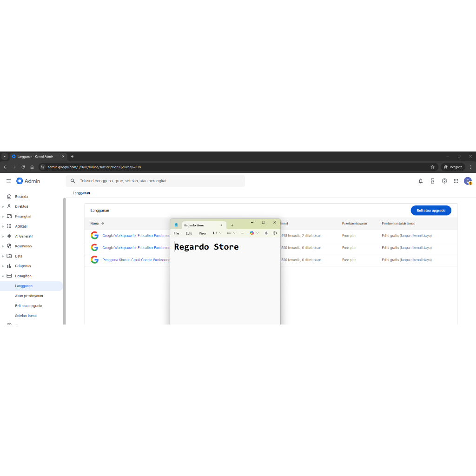The height and width of the screenshot is (476, 476).
Task: Open Notepad settings via gear icon
Action: (x=274, y=233)
